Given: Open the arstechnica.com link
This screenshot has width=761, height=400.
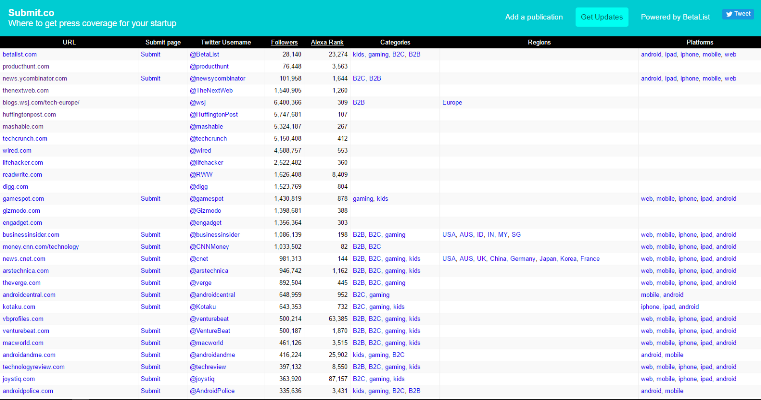Looking at the screenshot, I should (x=26, y=271).
